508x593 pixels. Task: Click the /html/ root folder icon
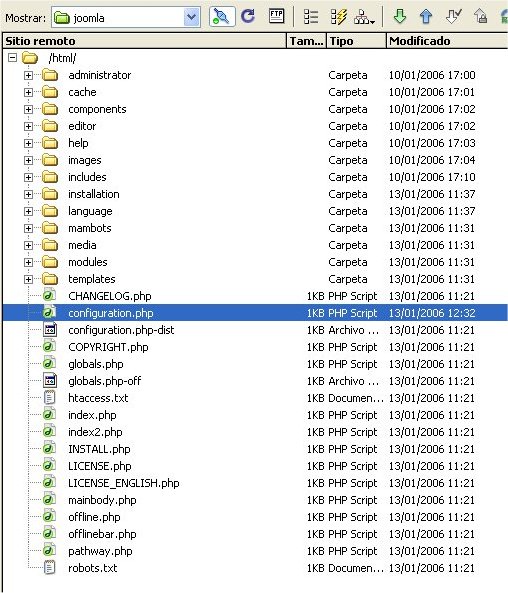[x=30, y=58]
